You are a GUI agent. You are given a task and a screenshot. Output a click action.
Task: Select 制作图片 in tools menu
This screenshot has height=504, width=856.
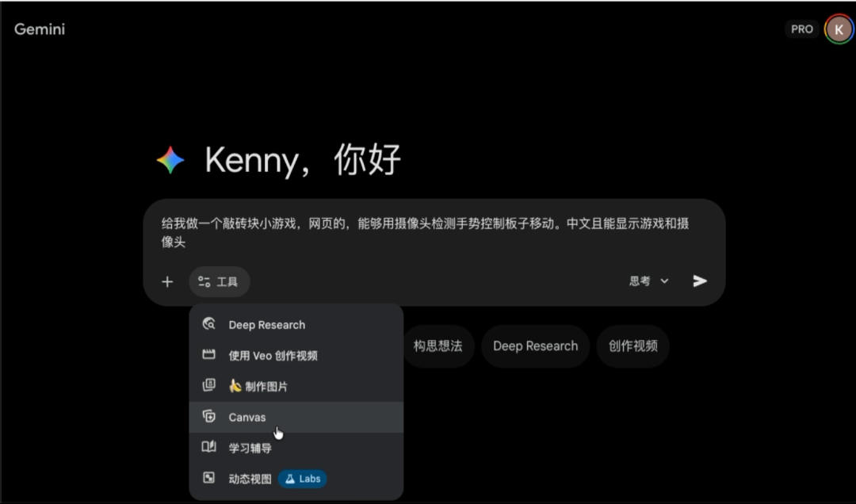point(296,386)
